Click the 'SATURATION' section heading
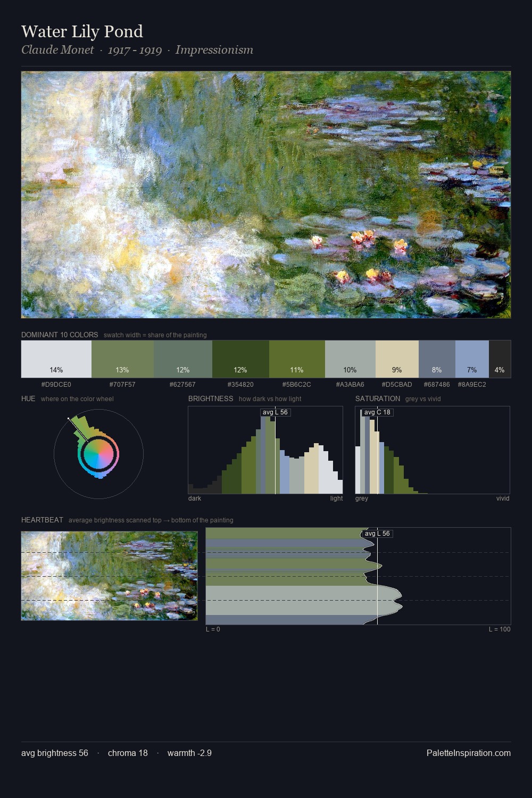The image size is (532, 798). (378, 398)
